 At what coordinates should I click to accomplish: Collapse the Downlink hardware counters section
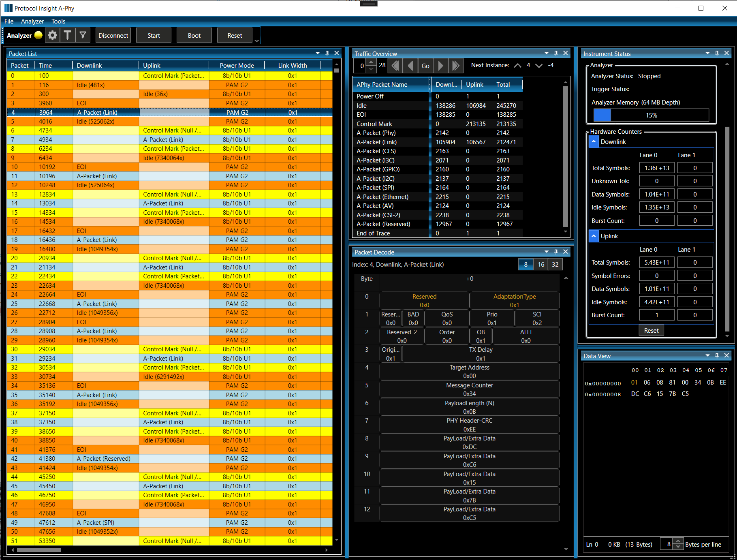click(x=593, y=141)
